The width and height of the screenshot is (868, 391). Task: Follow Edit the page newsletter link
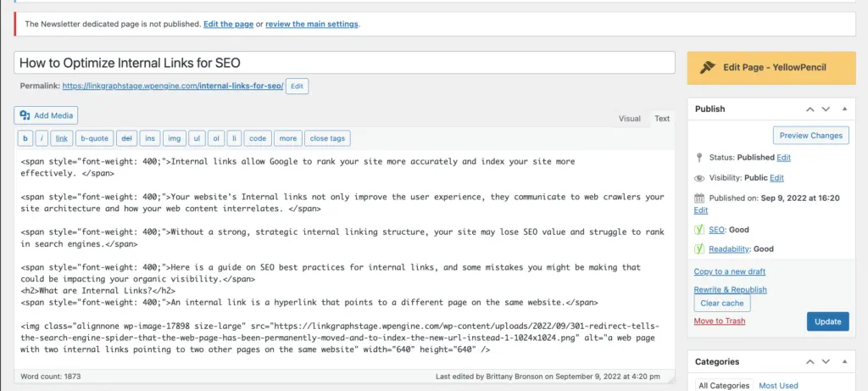pos(229,25)
